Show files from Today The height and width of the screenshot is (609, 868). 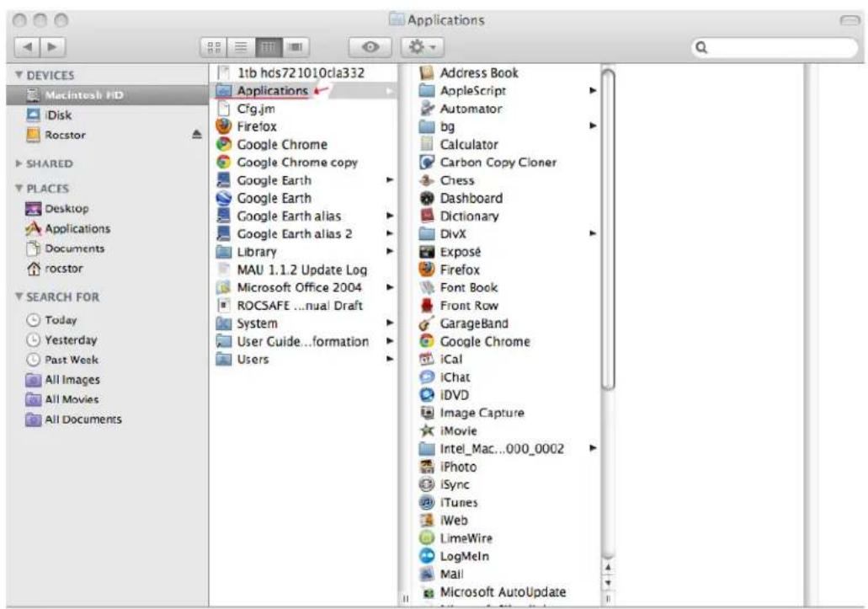(x=51, y=320)
